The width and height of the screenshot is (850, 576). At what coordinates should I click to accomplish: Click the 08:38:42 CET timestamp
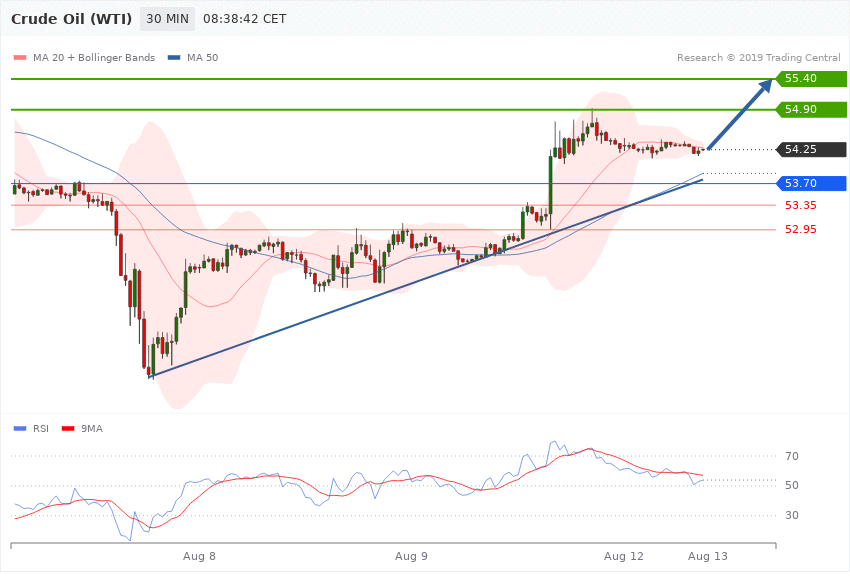[x=244, y=19]
